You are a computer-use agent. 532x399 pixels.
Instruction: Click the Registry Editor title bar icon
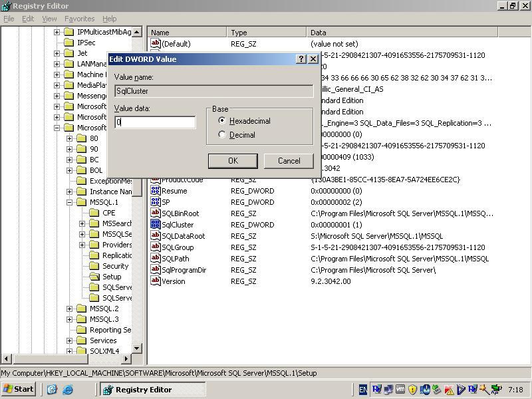click(6, 6)
